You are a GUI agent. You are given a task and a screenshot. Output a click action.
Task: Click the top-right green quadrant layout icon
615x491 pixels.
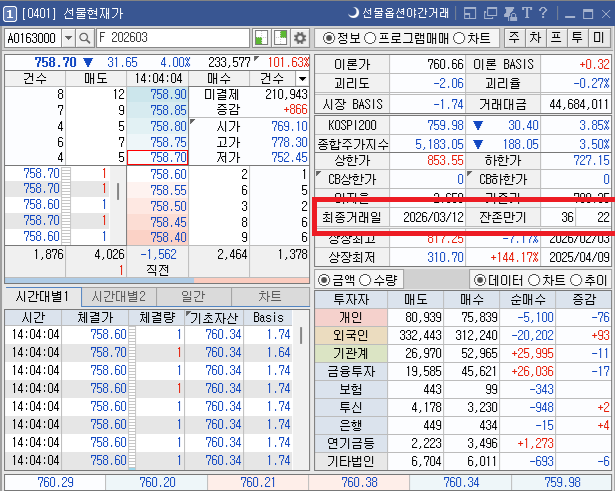(280, 38)
